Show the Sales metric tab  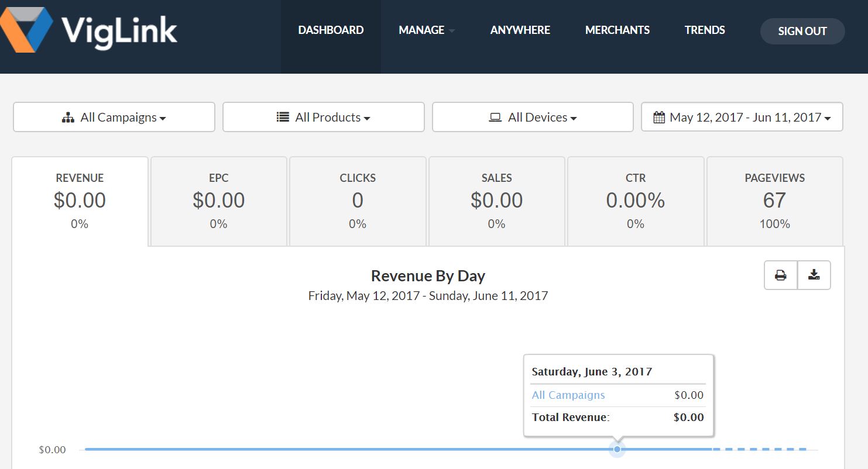coord(497,201)
